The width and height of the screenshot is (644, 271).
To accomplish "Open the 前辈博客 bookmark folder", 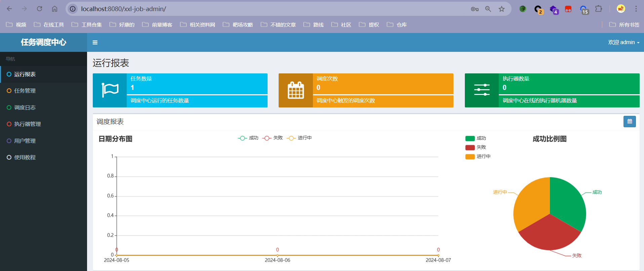I will 157,25.
